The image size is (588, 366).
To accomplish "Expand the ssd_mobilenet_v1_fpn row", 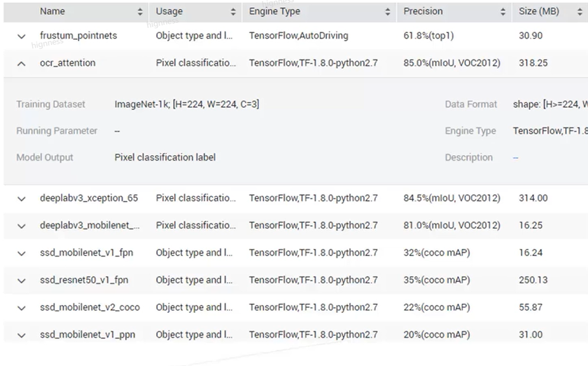I will [22, 253].
